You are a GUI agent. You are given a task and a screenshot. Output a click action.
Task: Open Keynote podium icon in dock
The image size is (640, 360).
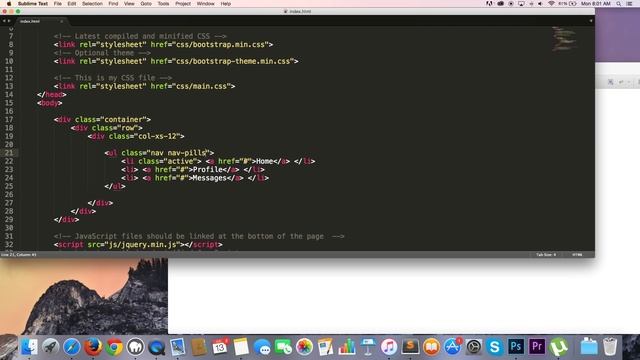[368, 347]
